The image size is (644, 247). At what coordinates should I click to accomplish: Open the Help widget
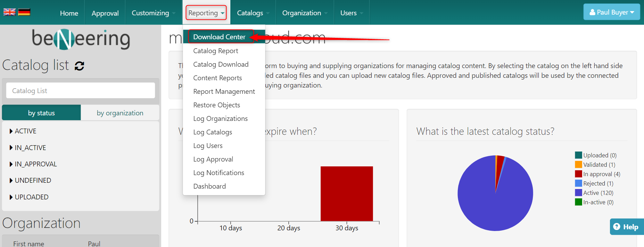626,227
